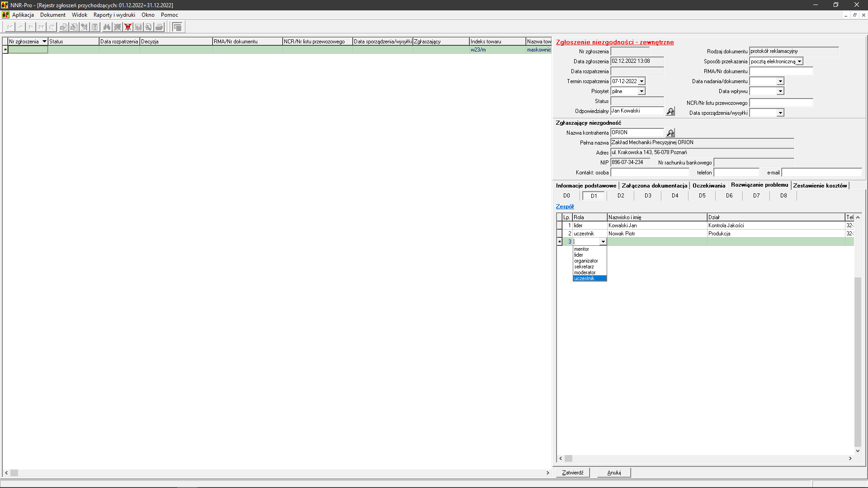Click the binoculars search toolbar icon
Screen dimensions: 868x488
pos(107,27)
